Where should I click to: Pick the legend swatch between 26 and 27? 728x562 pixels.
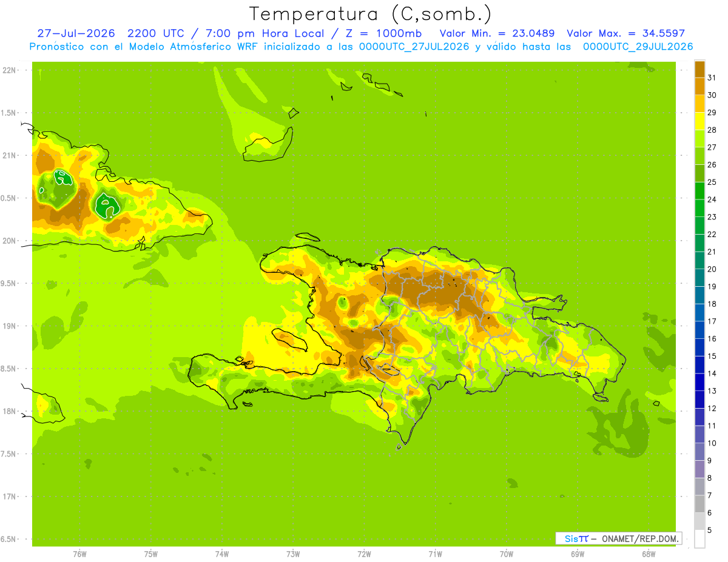click(x=699, y=155)
